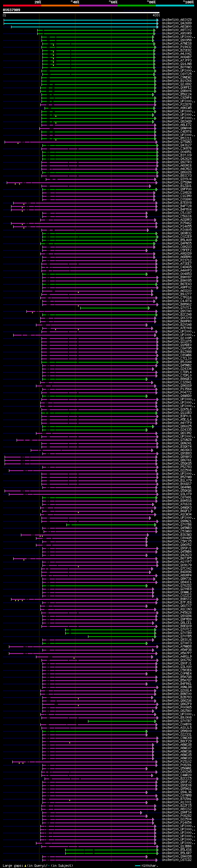Open hit UniRef100_C0PNE4
This screenshot has height=868, width=197.
[177, 674]
